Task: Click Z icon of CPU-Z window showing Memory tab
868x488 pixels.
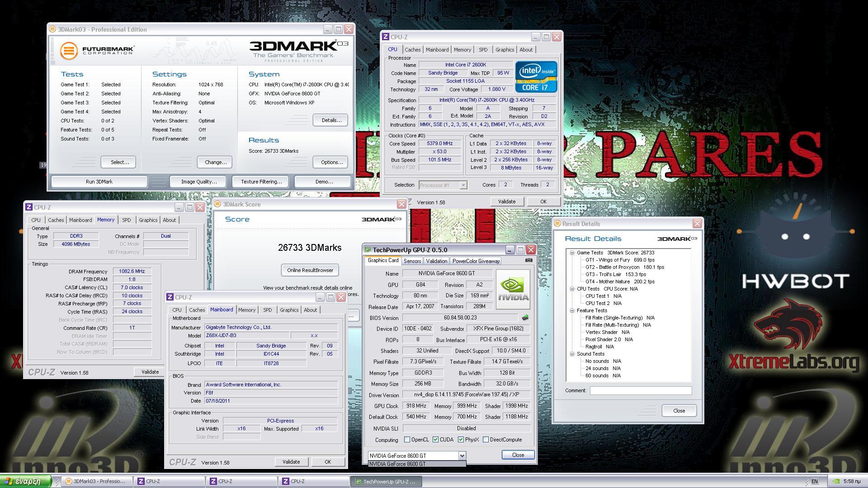Action: 29,207
